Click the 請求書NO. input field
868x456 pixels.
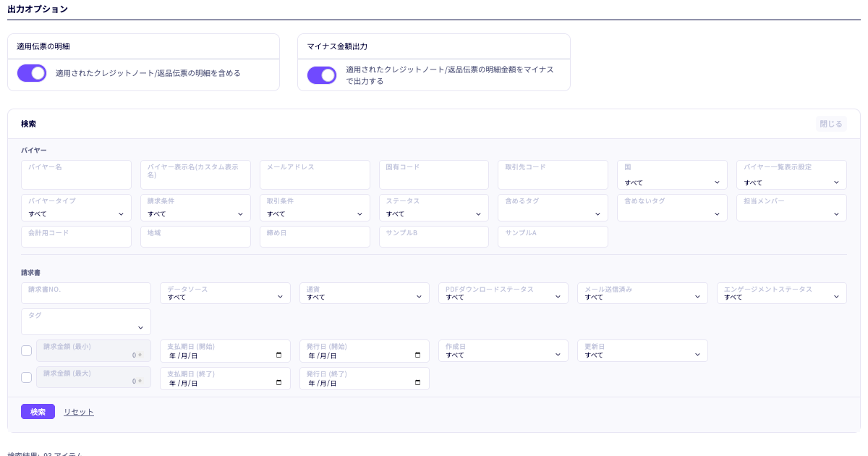(86, 293)
